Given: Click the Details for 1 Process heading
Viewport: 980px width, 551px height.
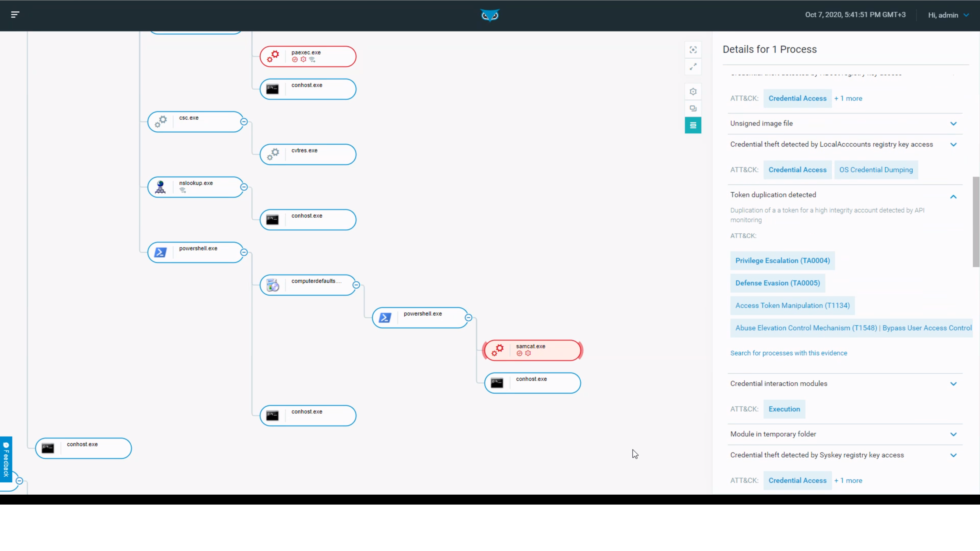Looking at the screenshot, I should point(770,49).
